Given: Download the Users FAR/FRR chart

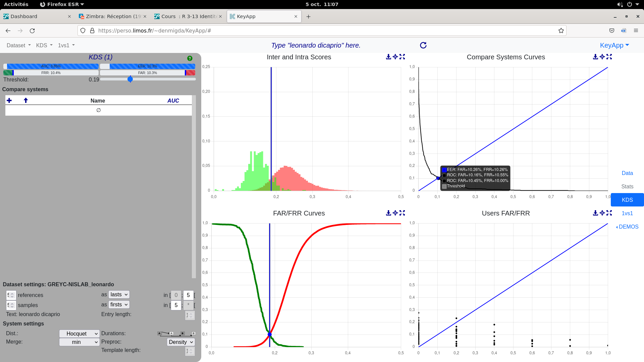Looking at the screenshot, I should pyautogui.click(x=595, y=213).
